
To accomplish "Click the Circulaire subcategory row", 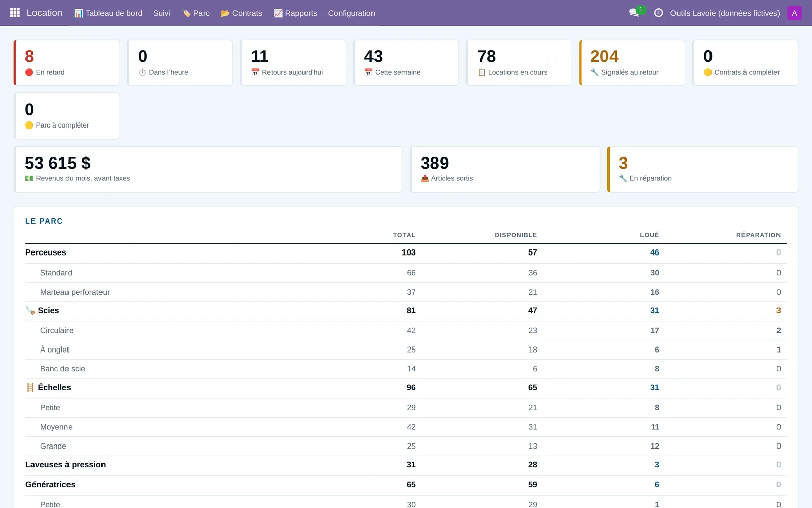I will [x=406, y=331].
